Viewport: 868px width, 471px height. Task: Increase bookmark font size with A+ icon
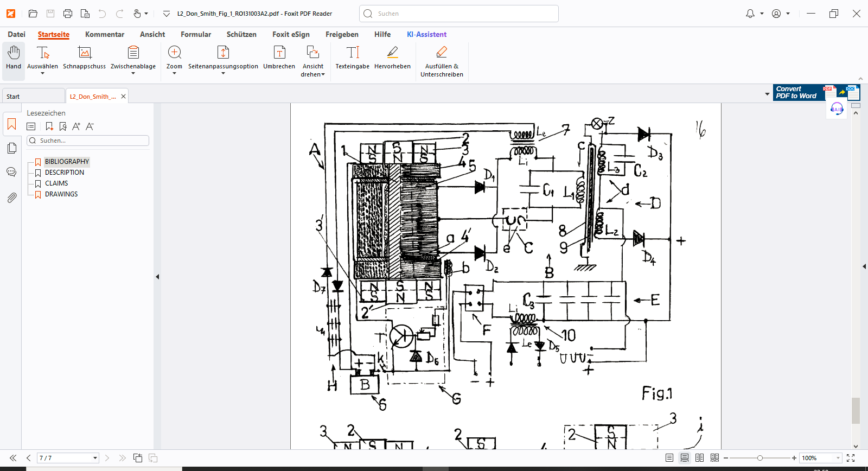(x=76, y=126)
